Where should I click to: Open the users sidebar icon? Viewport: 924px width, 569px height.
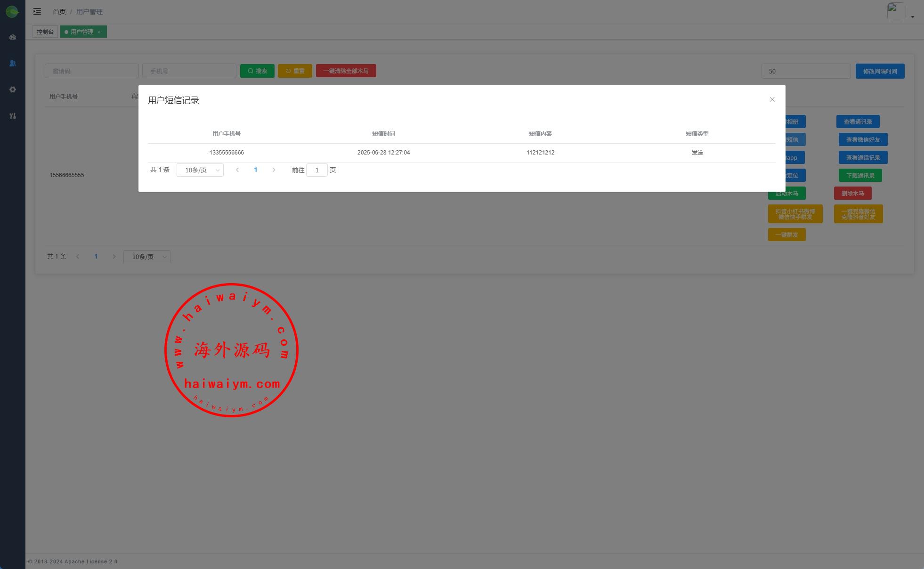click(x=13, y=63)
